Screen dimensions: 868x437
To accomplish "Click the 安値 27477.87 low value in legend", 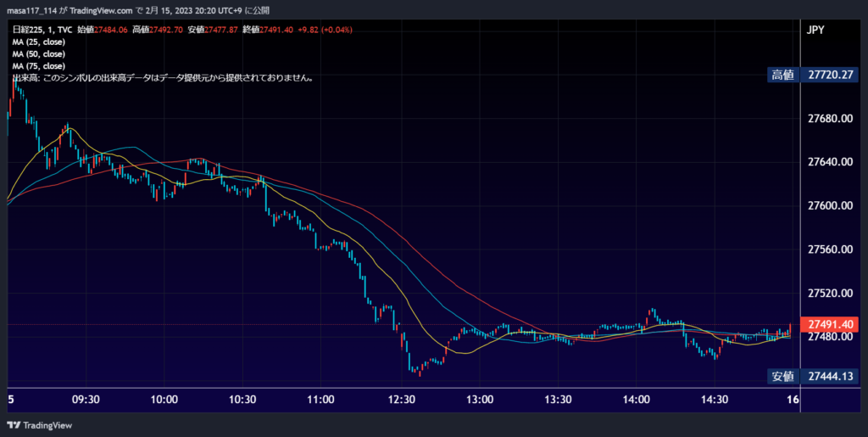I will coord(213,30).
